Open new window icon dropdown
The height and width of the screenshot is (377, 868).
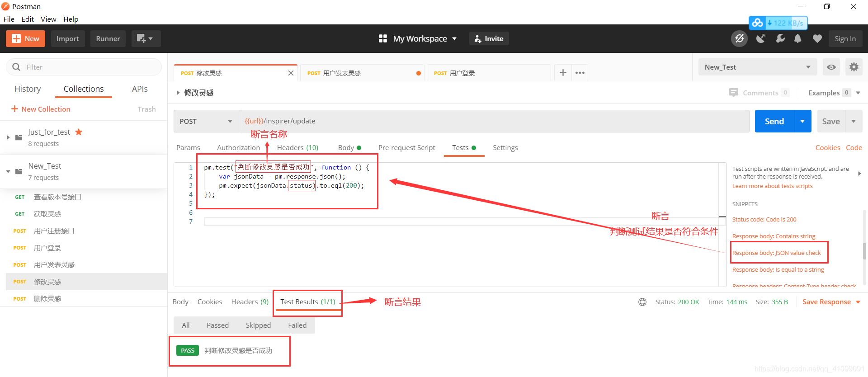tap(146, 38)
